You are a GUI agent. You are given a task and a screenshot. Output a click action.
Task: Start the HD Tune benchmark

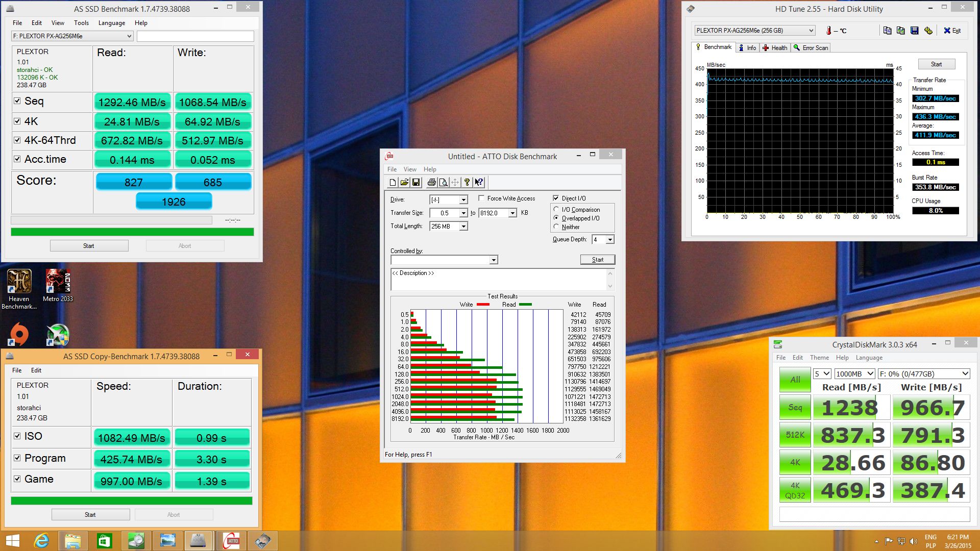[936, 64]
